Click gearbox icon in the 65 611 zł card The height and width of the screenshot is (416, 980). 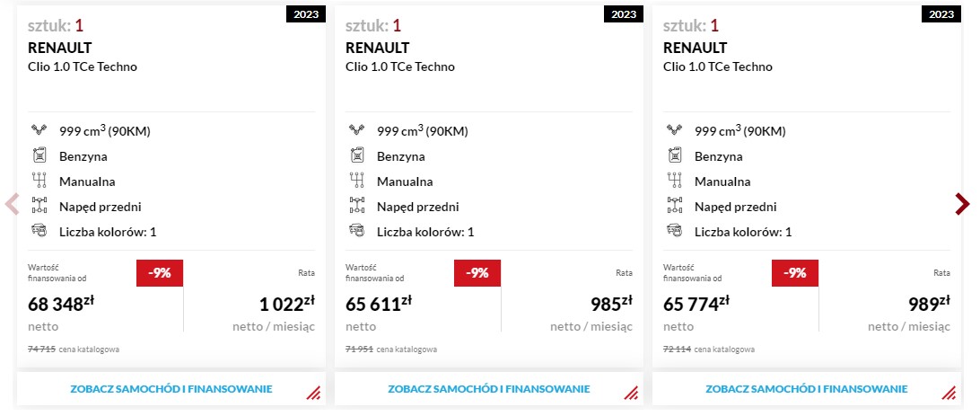tap(356, 181)
